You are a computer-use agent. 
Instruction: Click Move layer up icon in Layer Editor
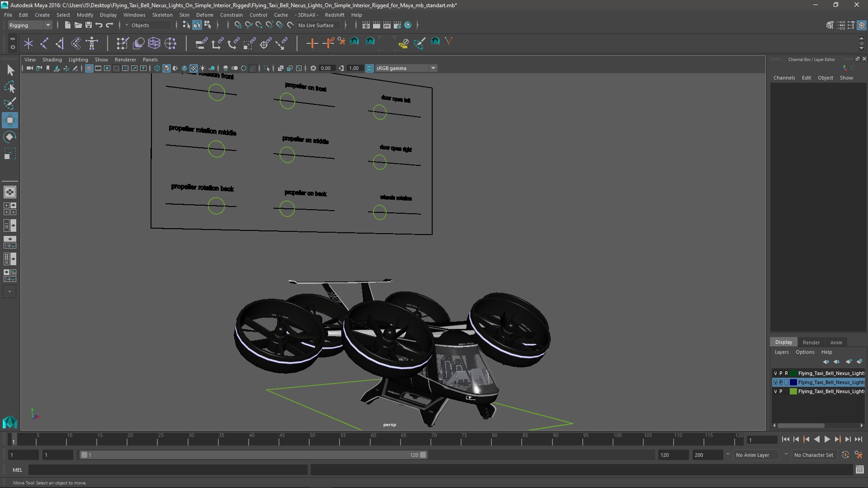(826, 361)
